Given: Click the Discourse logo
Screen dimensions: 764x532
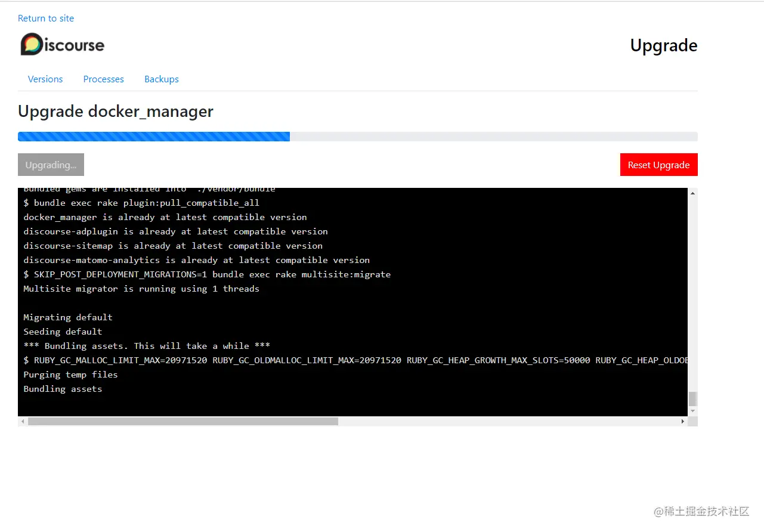Looking at the screenshot, I should (63, 45).
